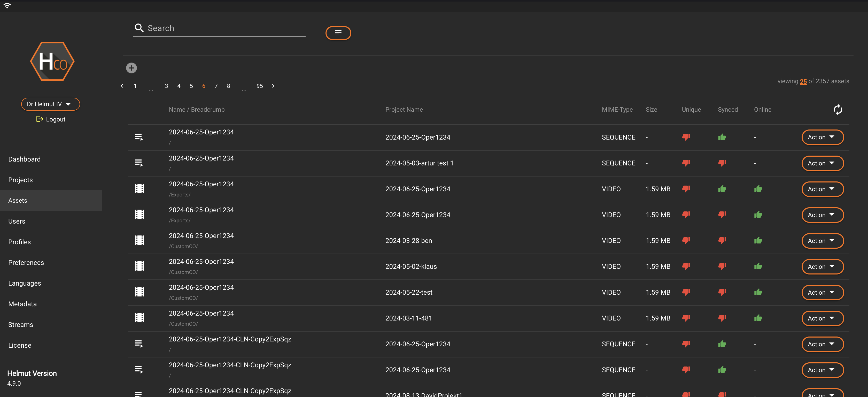Screen dimensions: 868x397
Task: Click red unique thumbs-down for artur test 1 row
Action: click(686, 163)
